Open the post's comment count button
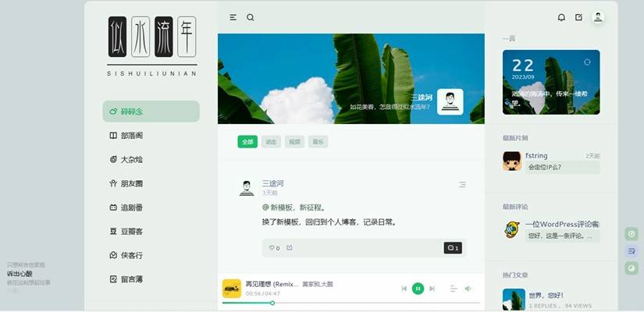644x312 pixels. click(x=453, y=248)
